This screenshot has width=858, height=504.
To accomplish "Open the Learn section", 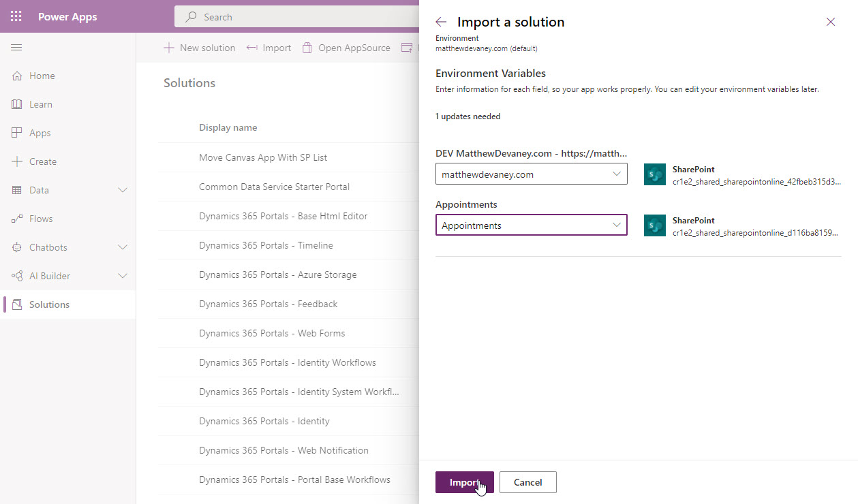I will [41, 104].
